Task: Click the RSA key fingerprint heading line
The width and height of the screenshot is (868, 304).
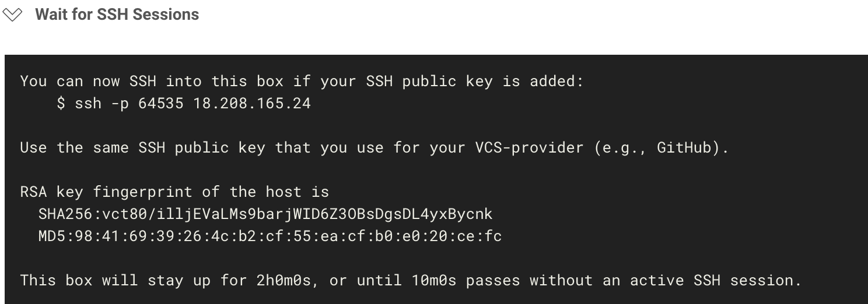Action: click(x=174, y=192)
